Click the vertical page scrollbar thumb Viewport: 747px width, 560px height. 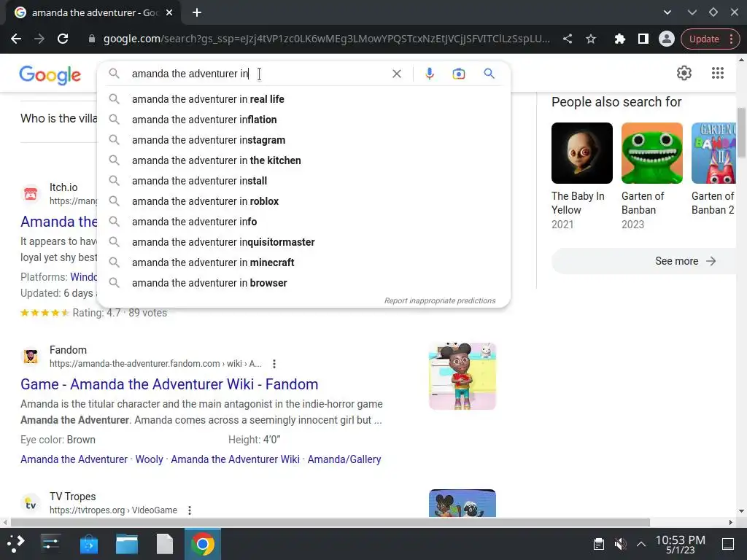tap(741, 133)
